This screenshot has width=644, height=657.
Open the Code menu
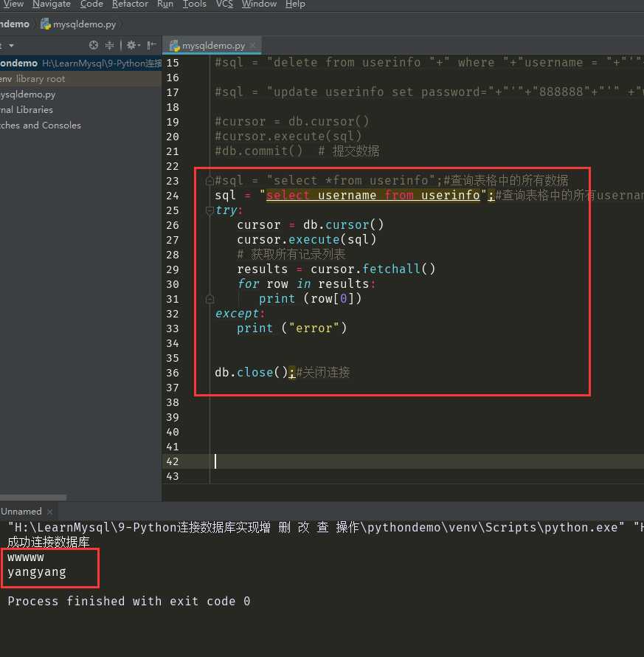(x=91, y=4)
